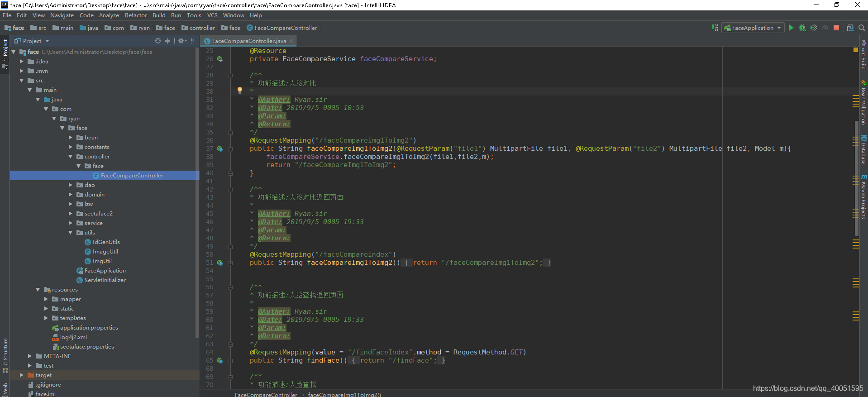
Task: Open the Database side panel
Action: point(863,150)
